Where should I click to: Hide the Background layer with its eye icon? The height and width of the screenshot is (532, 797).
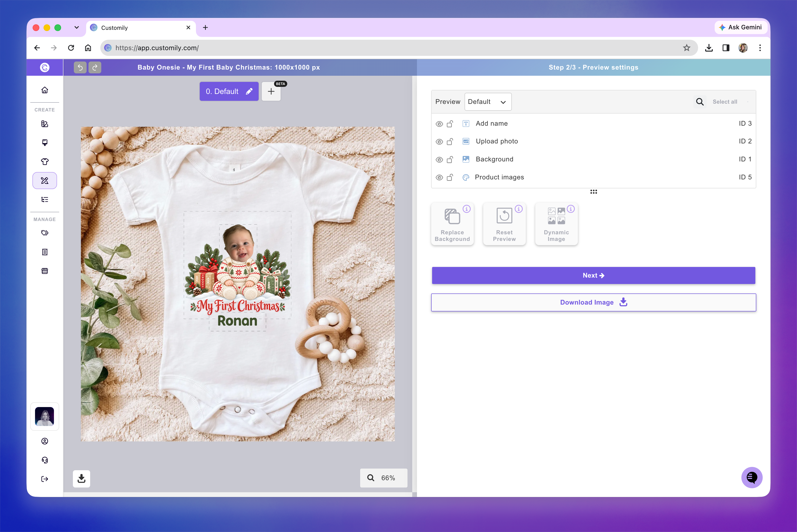[439, 160]
